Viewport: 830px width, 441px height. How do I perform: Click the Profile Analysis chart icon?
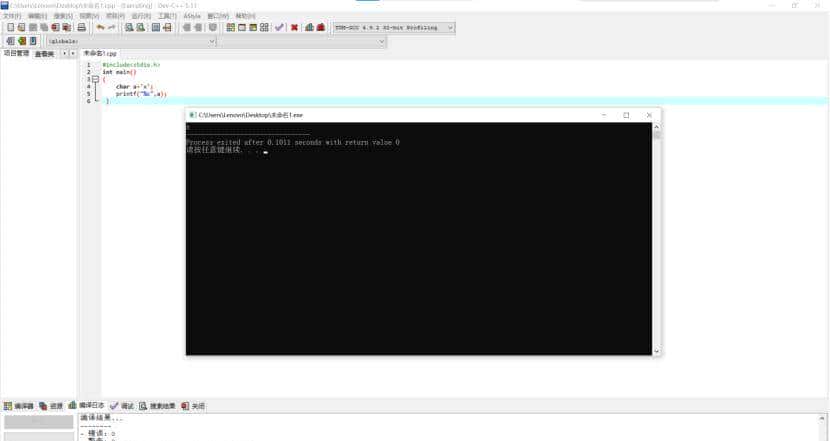[x=310, y=28]
